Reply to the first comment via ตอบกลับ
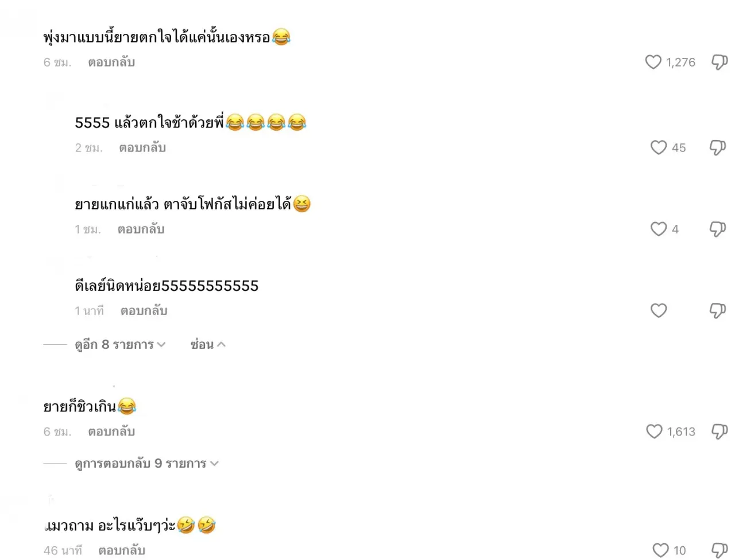The height and width of the screenshot is (560, 735). click(x=111, y=62)
